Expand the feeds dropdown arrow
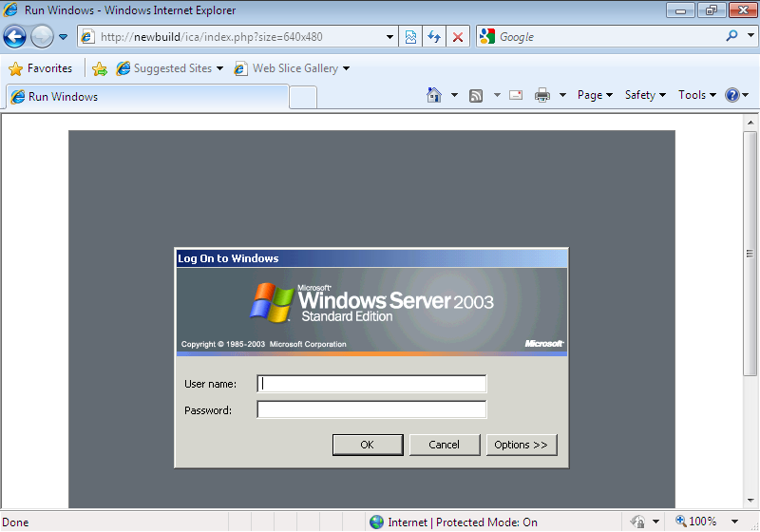Image resolution: width=760 pixels, height=532 pixels. tap(497, 95)
